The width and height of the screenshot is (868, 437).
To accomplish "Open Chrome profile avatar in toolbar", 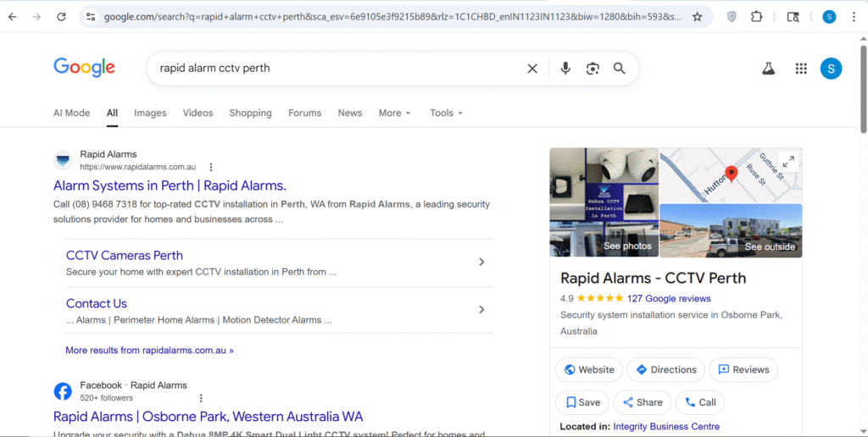I will [x=829, y=17].
